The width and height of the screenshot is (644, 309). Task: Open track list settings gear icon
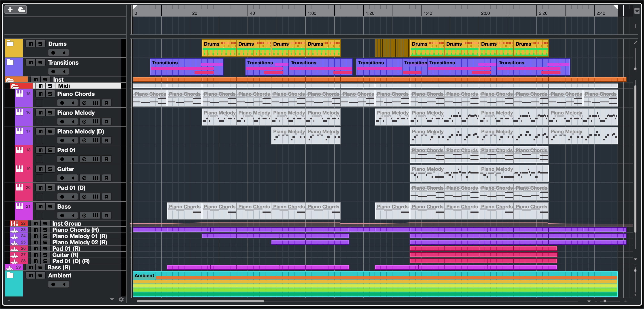coord(121,299)
